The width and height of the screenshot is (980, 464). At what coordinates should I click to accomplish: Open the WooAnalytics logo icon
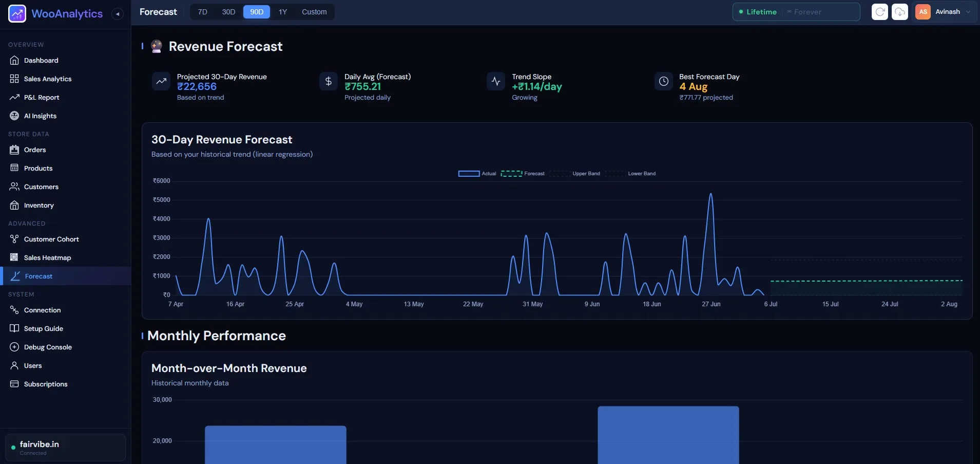(17, 14)
